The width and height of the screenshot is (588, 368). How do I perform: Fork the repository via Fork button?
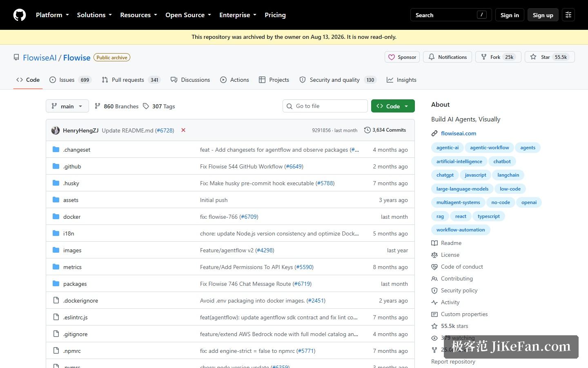click(x=498, y=57)
